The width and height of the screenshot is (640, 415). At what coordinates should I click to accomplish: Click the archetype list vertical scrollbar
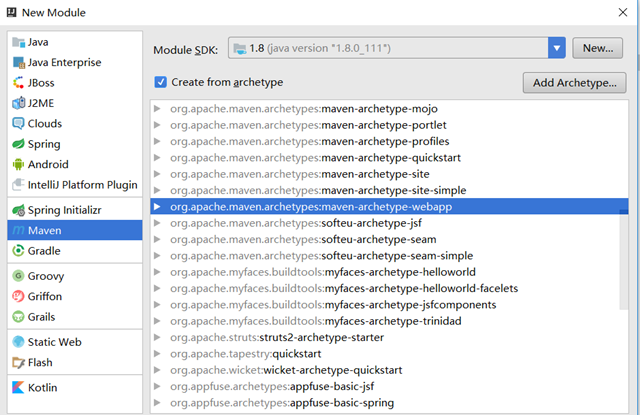tap(624, 259)
